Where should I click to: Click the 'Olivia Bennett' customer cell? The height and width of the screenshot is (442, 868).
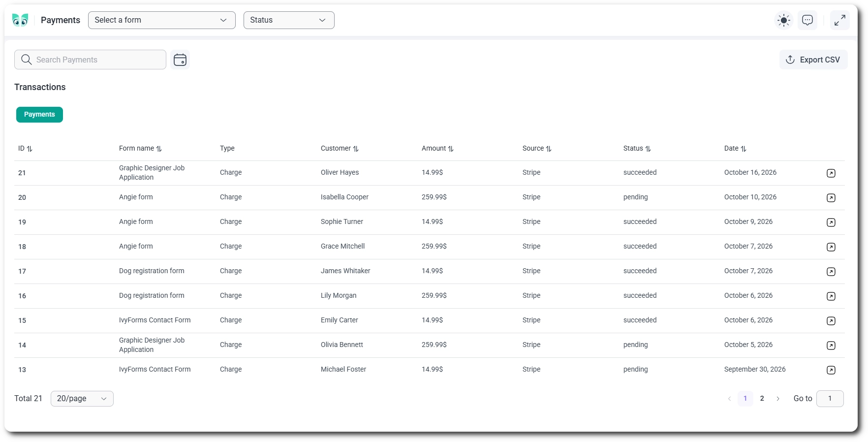(342, 345)
